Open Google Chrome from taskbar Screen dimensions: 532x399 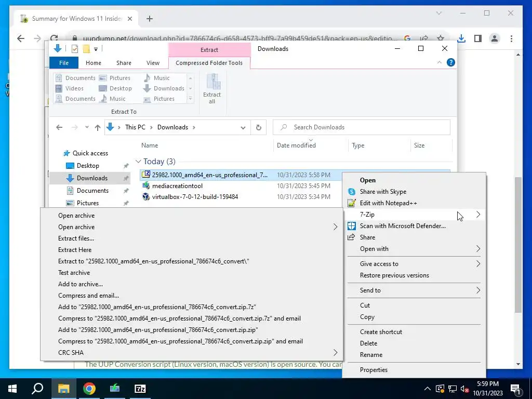(89, 389)
